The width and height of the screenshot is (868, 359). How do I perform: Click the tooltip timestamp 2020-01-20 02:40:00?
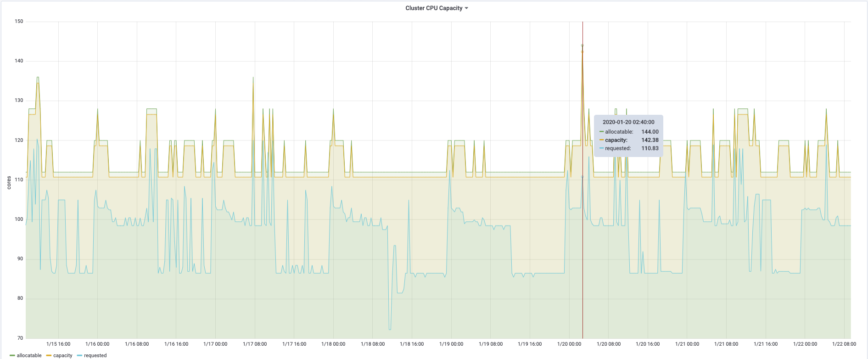628,122
